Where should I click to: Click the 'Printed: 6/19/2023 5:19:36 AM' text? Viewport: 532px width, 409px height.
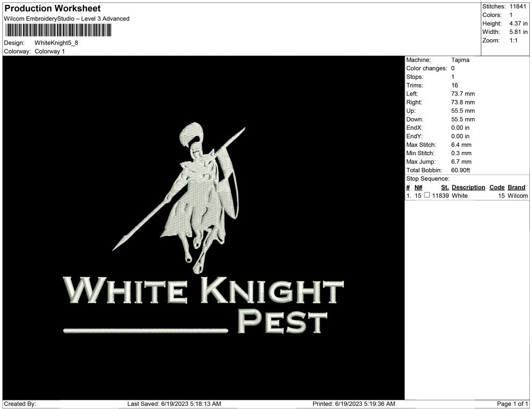354,404
